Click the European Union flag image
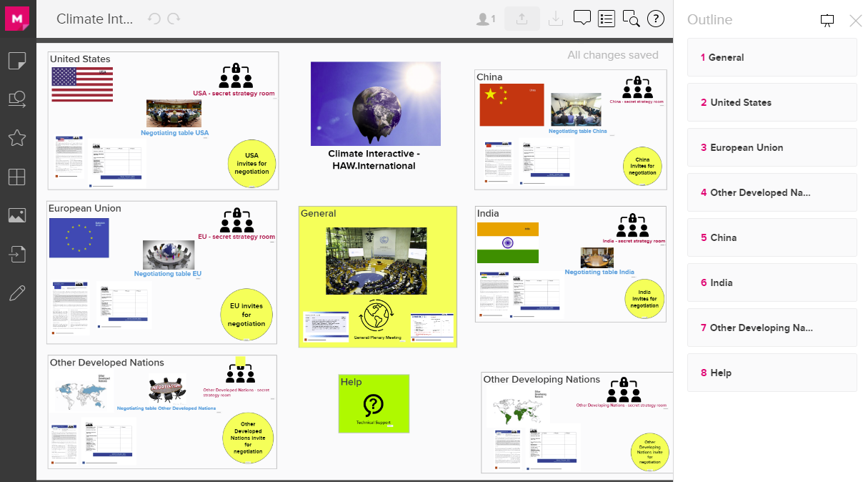868x482 pixels. 79,238
